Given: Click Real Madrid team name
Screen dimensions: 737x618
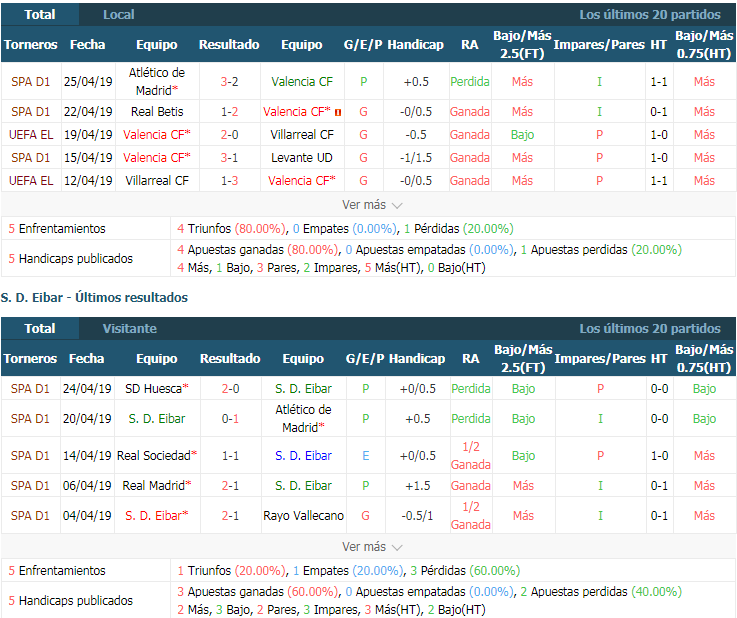Looking at the screenshot, I should coord(157,485).
